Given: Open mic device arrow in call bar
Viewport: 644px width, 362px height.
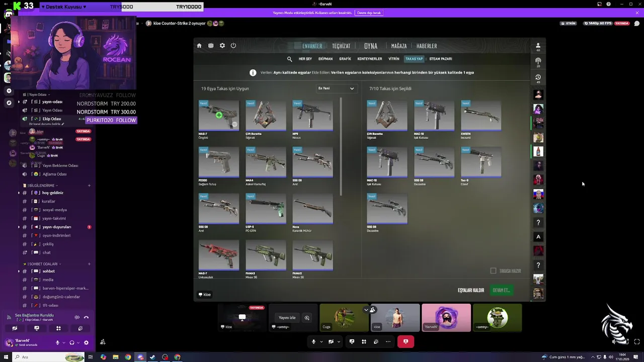Looking at the screenshot, I should 321,342.
